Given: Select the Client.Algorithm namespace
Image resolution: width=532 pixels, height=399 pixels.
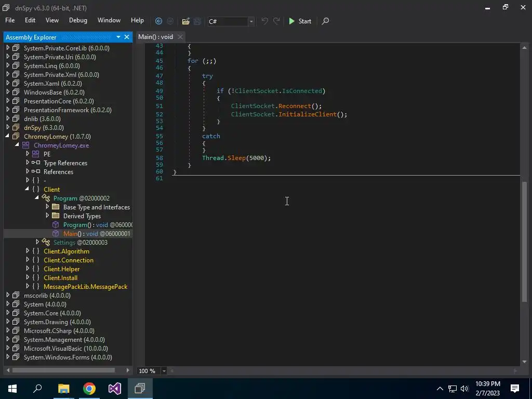Looking at the screenshot, I should pyautogui.click(x=66, y=251).
